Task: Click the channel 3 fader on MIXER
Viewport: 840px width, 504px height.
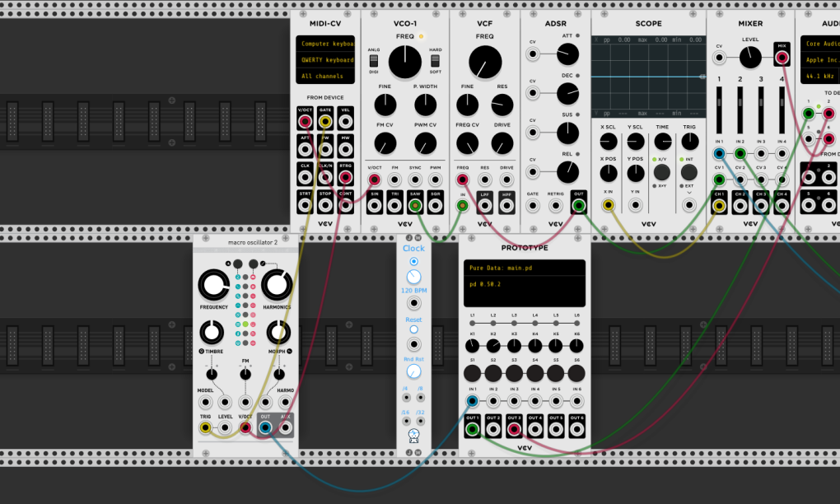Action: (761, 110)
